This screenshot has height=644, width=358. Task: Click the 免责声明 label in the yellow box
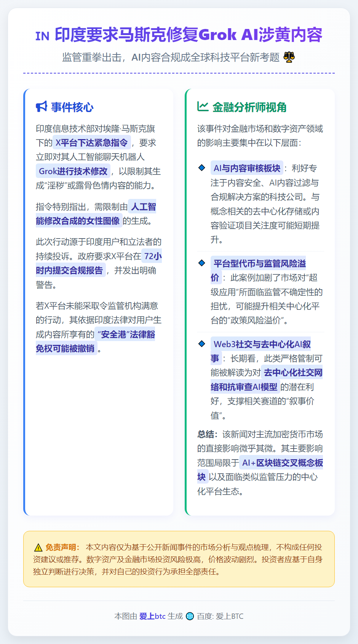point(62,547)
